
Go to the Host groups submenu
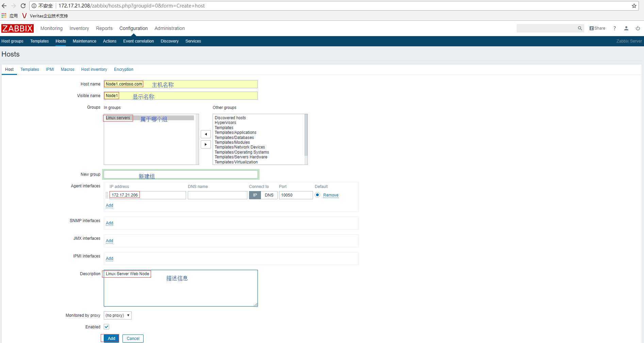(12, 41)
